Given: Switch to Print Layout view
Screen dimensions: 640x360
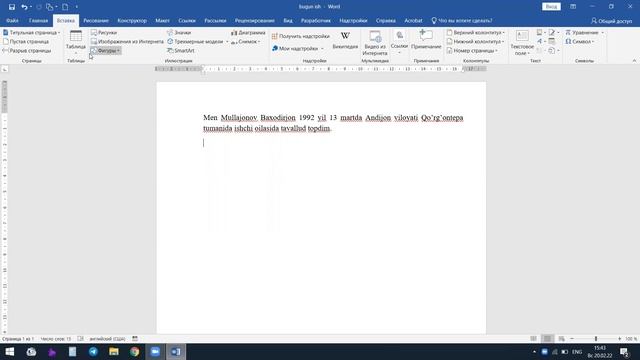Looking at the screenshot, I should point(547,339).
